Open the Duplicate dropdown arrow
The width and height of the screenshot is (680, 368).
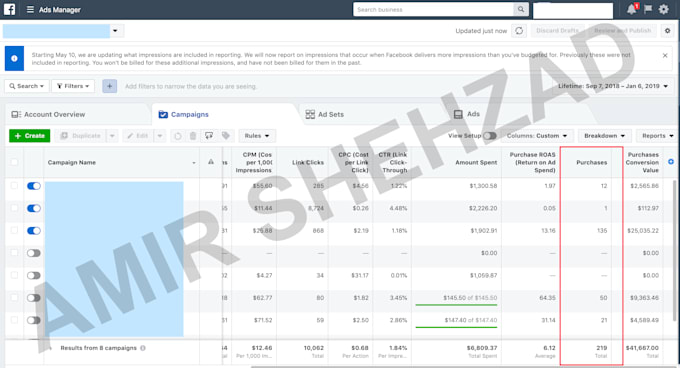[x=112, y=136]
